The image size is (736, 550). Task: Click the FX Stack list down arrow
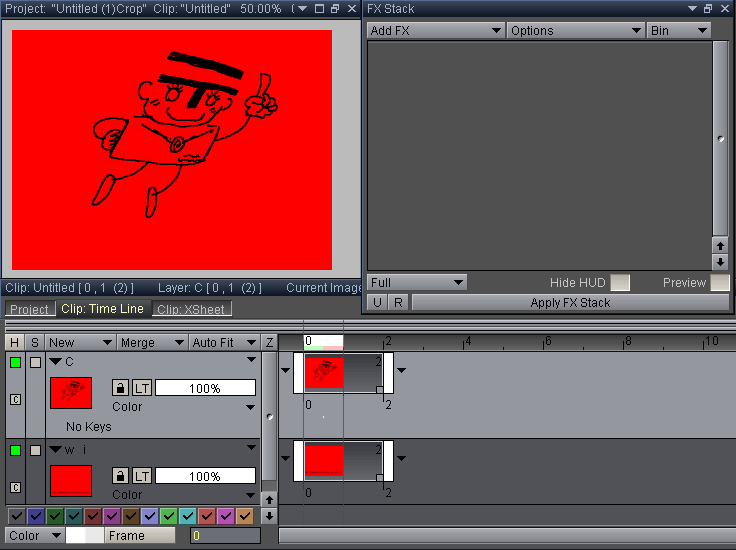[x=720, y=261]
